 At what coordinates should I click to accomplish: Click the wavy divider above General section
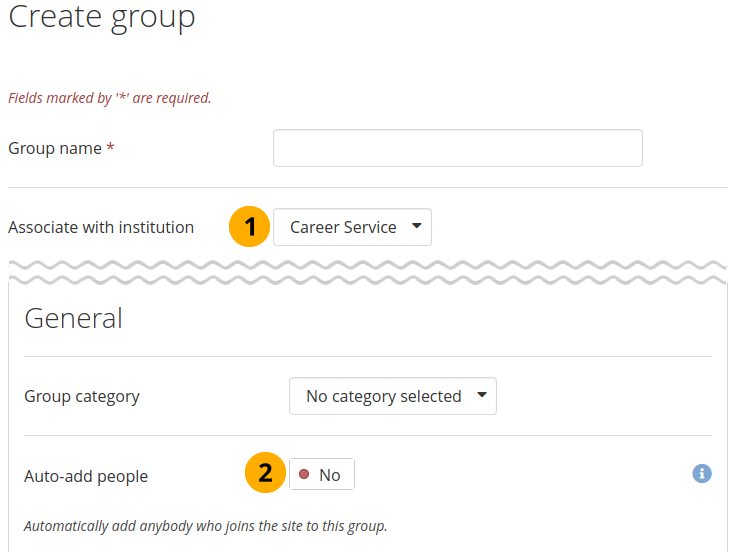tap(367, 270)
